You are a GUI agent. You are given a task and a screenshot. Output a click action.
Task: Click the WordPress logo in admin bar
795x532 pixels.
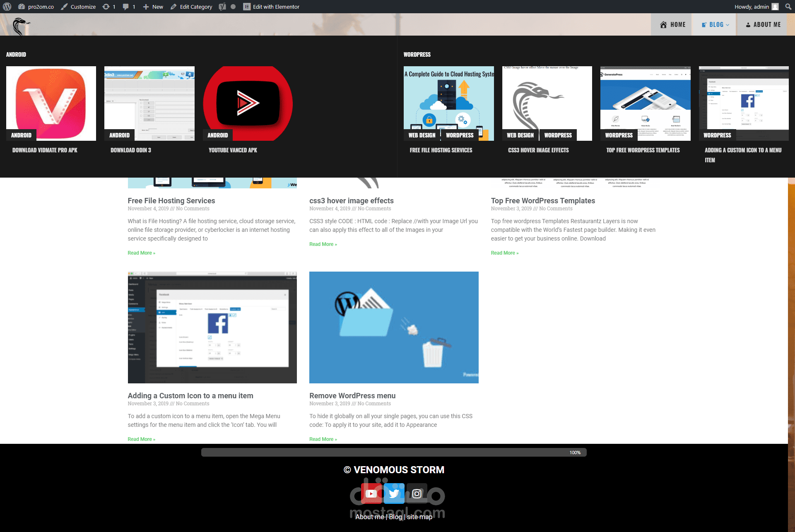pos(7,7)
